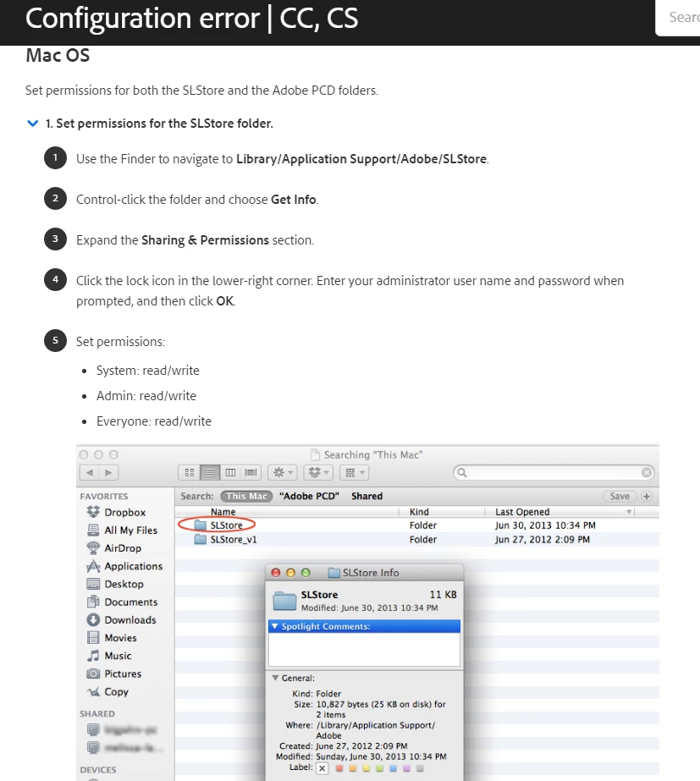
Task: Clear the Finder search field
Action: point(646,473)
